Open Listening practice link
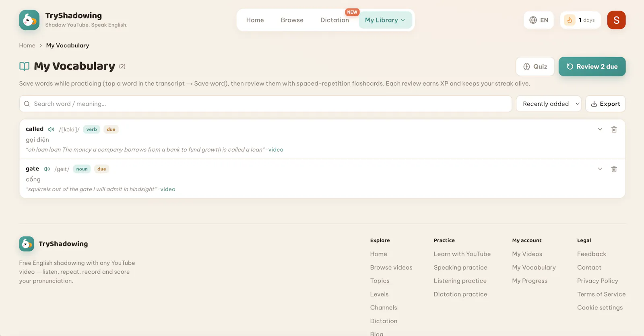Image resolution: width=644 pixels, height=336 pixels. click(x=460, y=281)
